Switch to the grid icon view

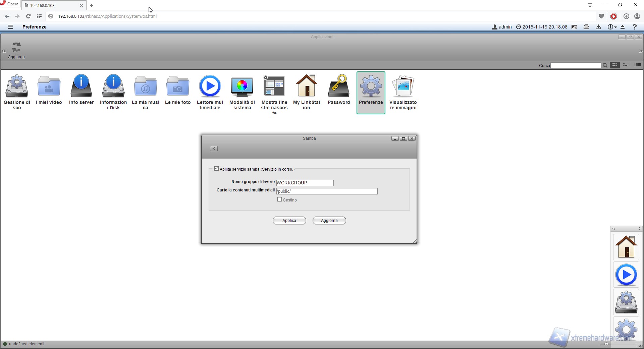point(614,65)
